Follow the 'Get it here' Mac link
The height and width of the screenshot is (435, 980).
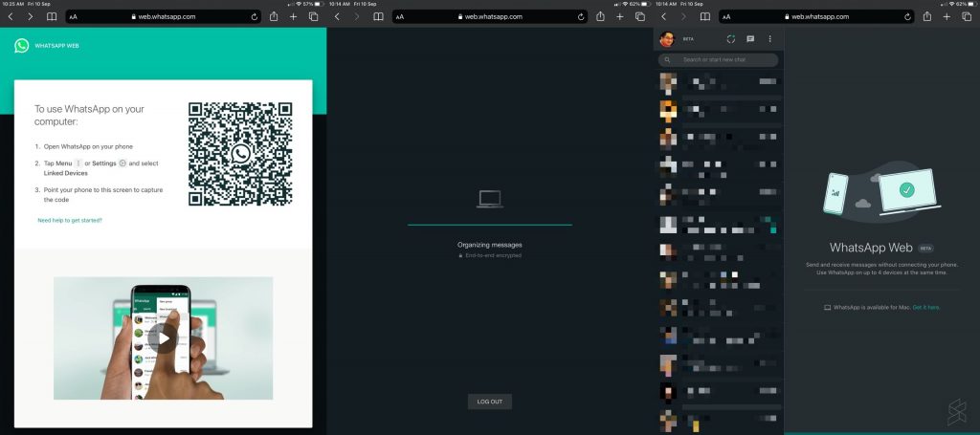[925, 307]
